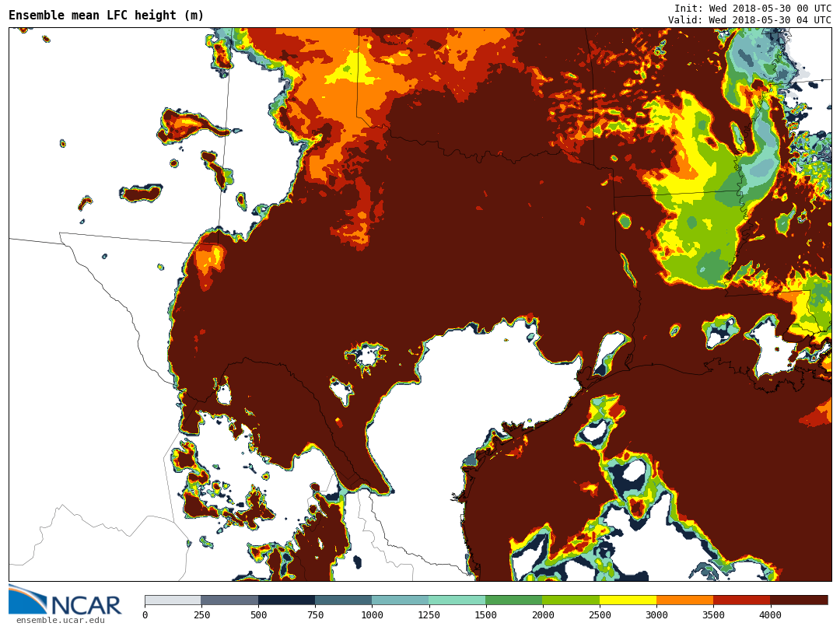Select the red 3500–4000 colorbar swatch
840x630 pixels.
coord(741,600)
